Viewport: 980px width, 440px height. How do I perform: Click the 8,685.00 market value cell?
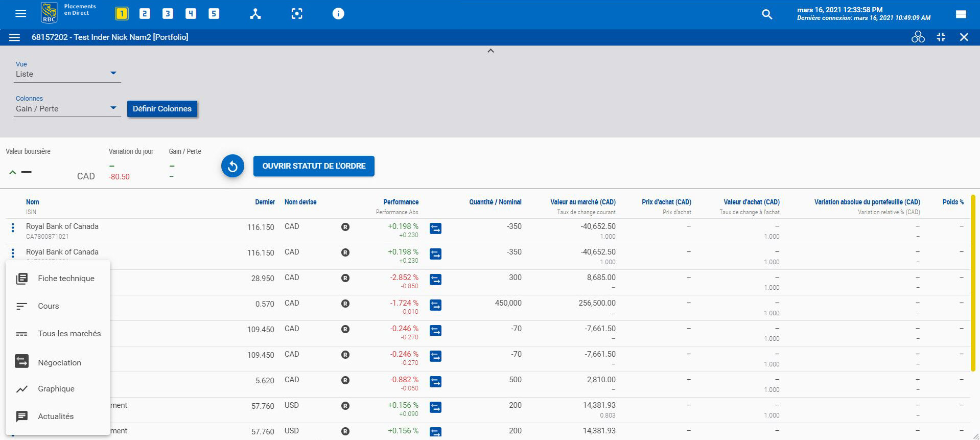pyautogui.click(x=601, y=277)
